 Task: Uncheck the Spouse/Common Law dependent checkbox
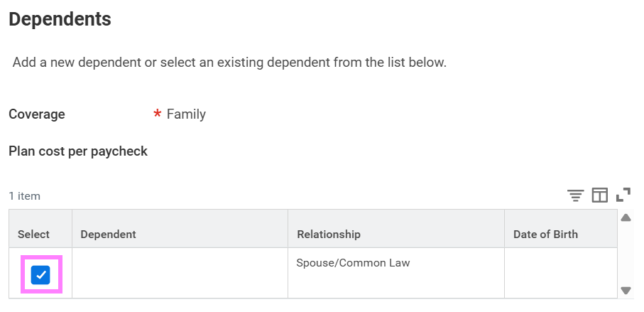point(40,274)
